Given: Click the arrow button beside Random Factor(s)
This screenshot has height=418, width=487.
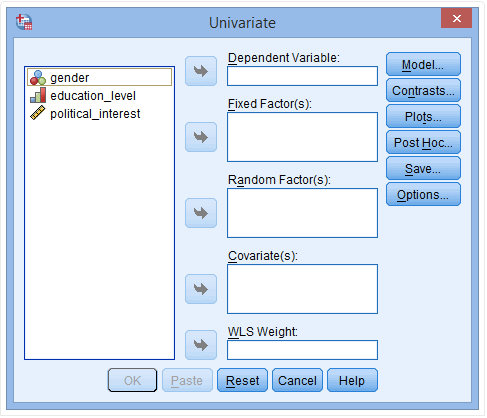Looking at the screenshot, I should [201, 213].
